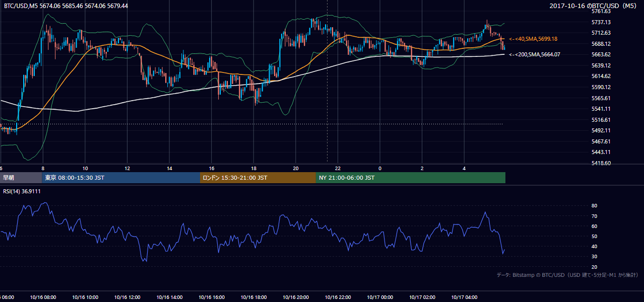Viewport: 644px width, 302px height.
Task: Click RSI axis level 30
Action: (594, 256)
